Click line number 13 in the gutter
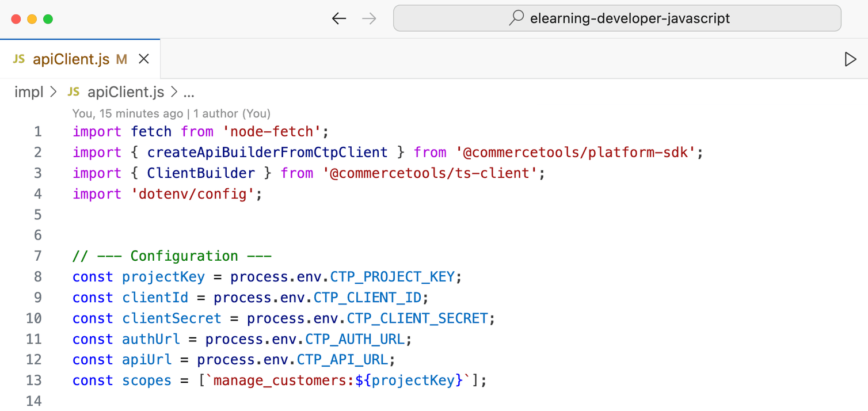This screenshot has width=868, height=411. (x=34, y=380)
